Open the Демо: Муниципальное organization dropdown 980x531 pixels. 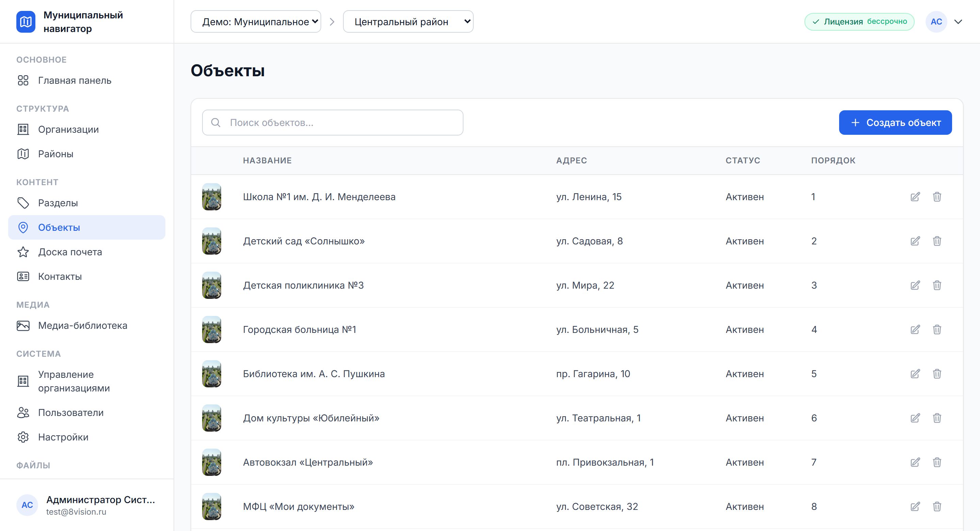pyautogui.click(x=256, y=22)
